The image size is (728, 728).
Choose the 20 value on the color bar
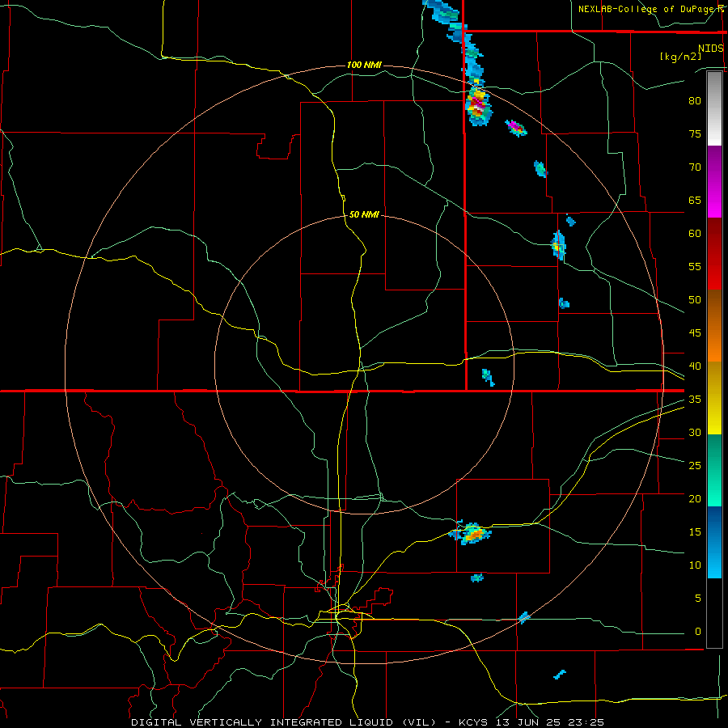coord(695,498)
